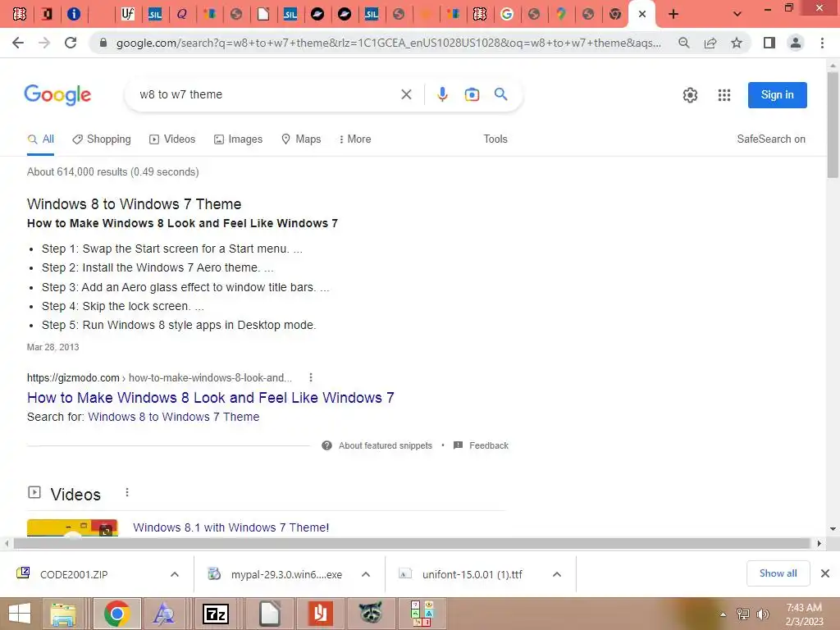Expand the tab search chevron
The width and height of the screenshot is (840, 630).
(x=737, y=14)
